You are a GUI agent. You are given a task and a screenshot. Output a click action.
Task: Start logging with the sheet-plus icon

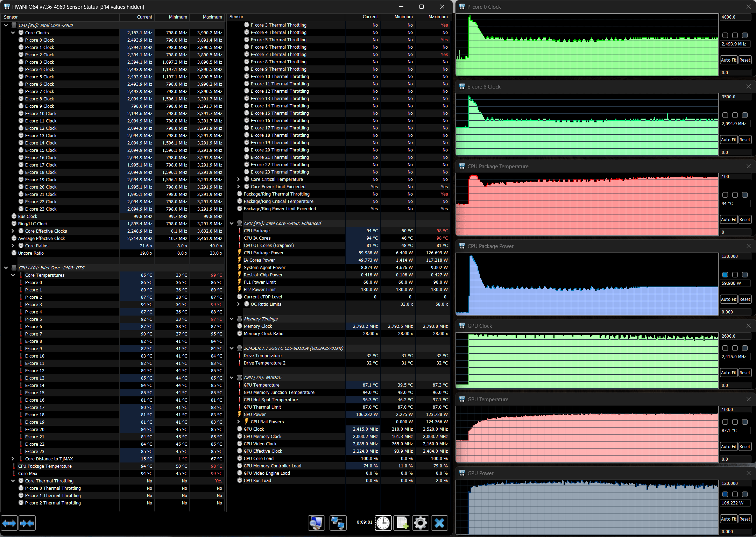(402, 523)
